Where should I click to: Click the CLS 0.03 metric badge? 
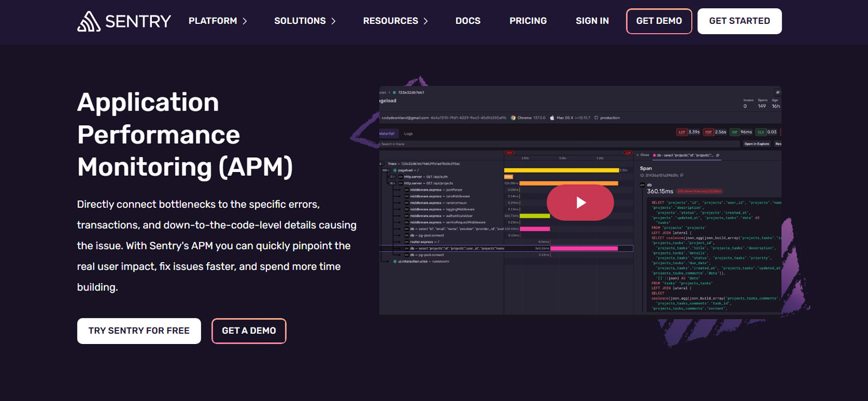click(767, 132)
